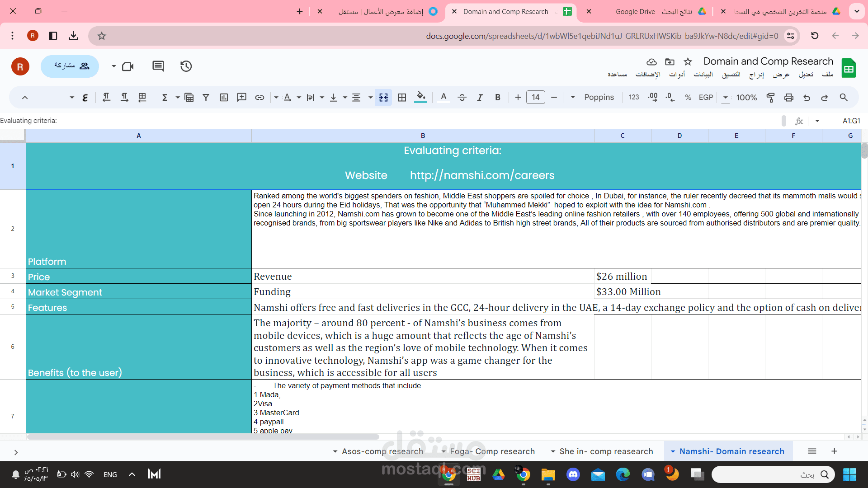
Task: Open the Google account avatar R
Action: [20, 66]
